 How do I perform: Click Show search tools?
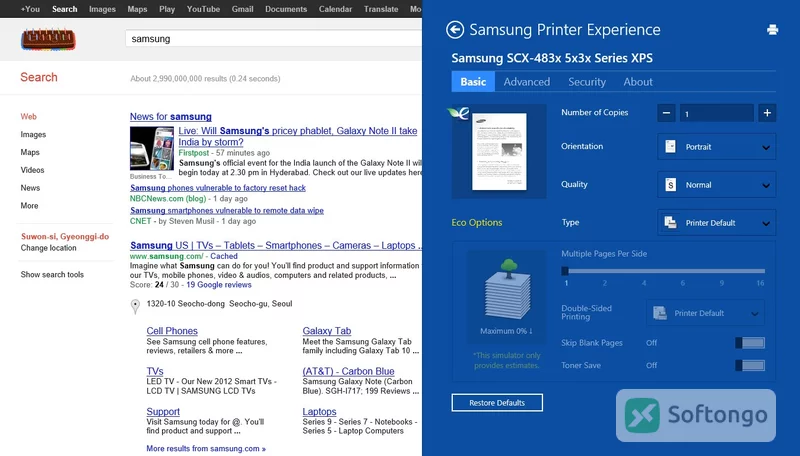[52, 274]
